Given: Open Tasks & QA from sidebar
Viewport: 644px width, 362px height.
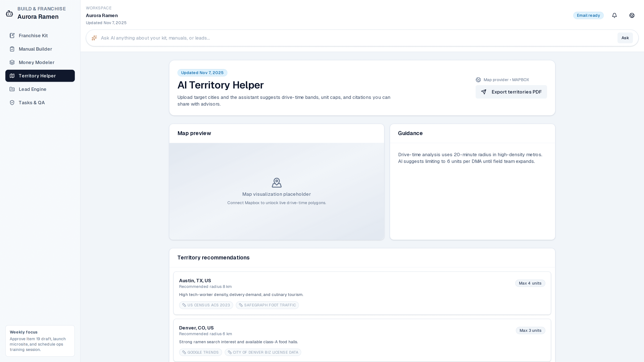Looking at the screenshot, I should [32, 103].
